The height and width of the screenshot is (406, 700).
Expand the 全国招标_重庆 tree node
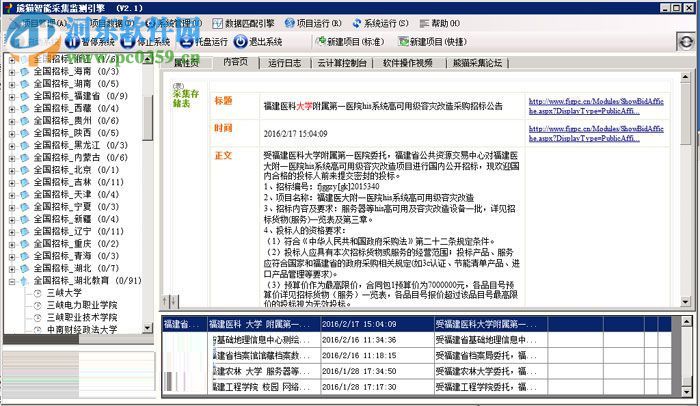point(12,244)
